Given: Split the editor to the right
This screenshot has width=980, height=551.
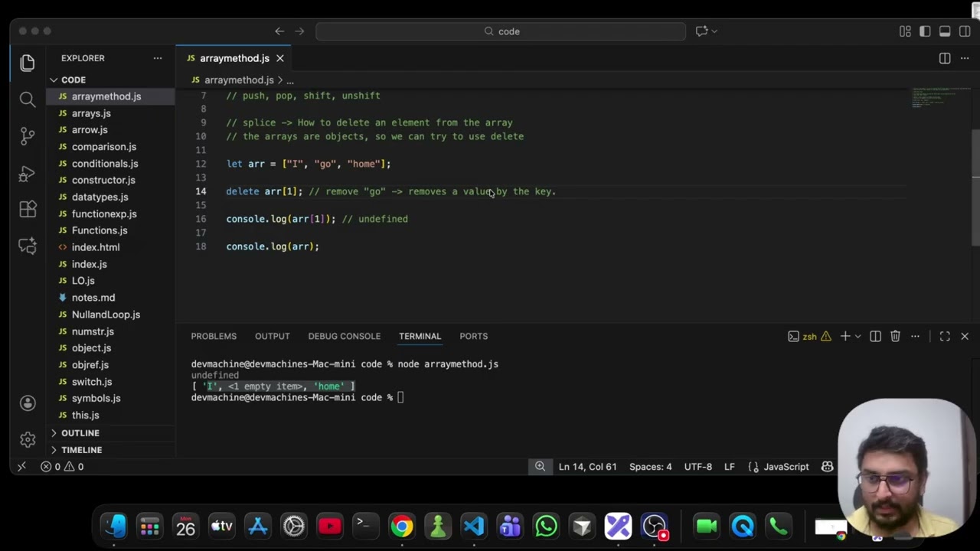Looking at the screenshot, I should [x=945, y=58].
